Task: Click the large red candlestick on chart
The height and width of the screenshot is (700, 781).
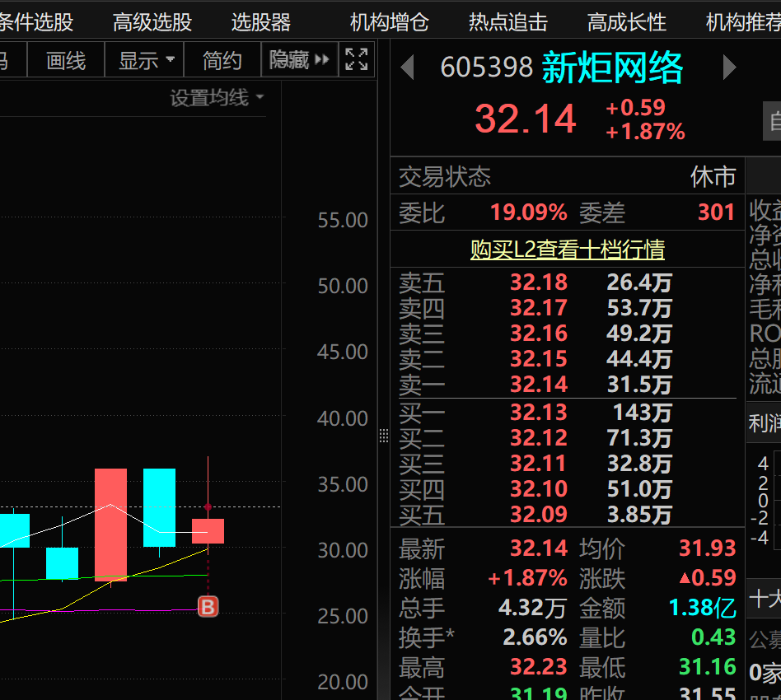Action: point(110,525)
